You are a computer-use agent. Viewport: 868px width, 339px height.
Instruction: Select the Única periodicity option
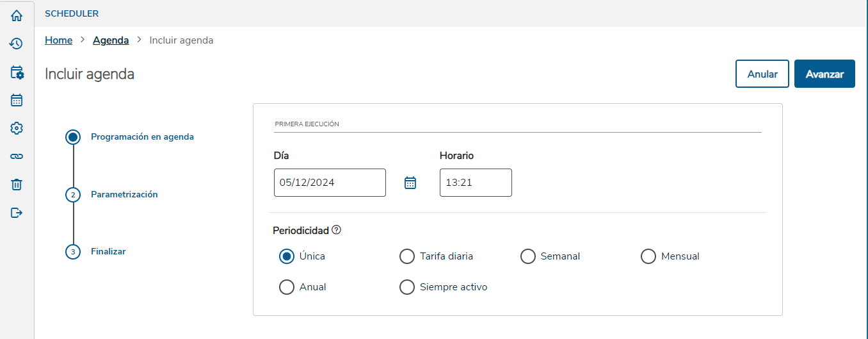pos(287,256)
